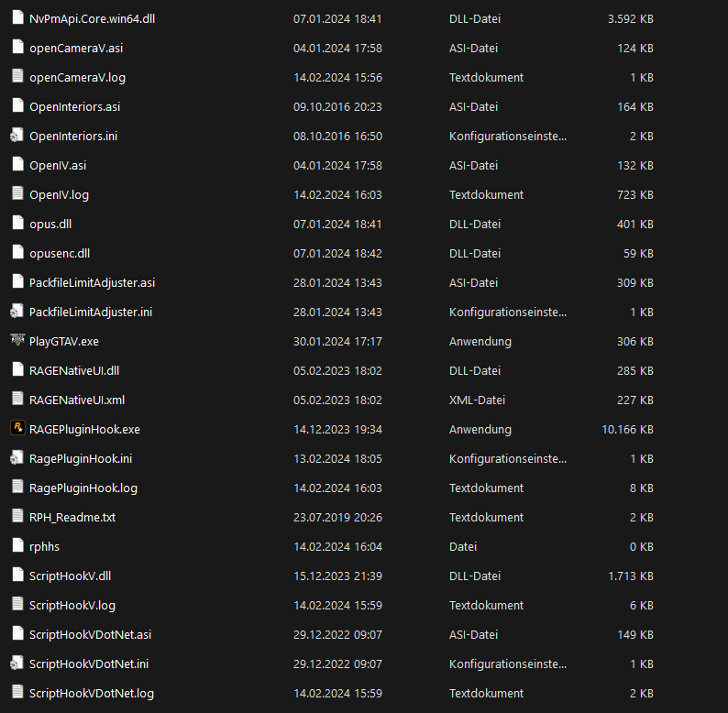Click the openCameraV.log text document icon
Viewport: 728px width, 713px height.
pyautogui.click(x=17, y=76)
